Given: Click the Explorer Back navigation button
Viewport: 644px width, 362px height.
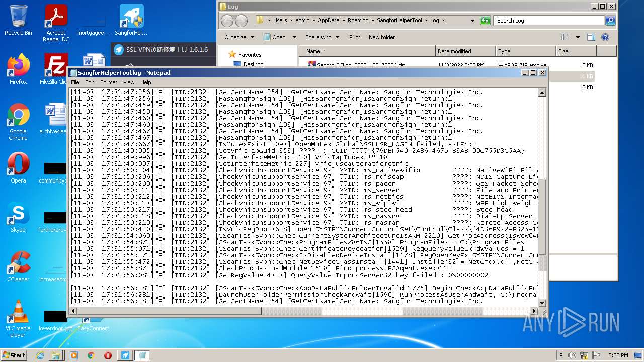Looking at the screenshot, I should click(227, 21).
